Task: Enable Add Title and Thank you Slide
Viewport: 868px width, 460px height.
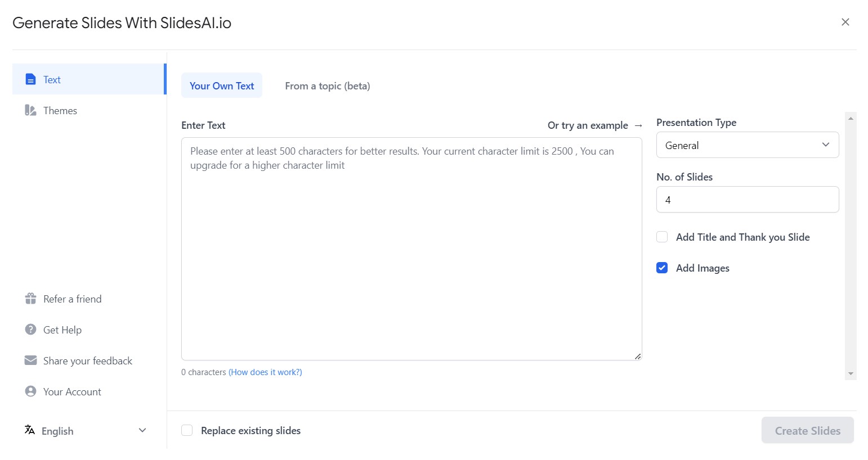Action: (x=661, y=237)
